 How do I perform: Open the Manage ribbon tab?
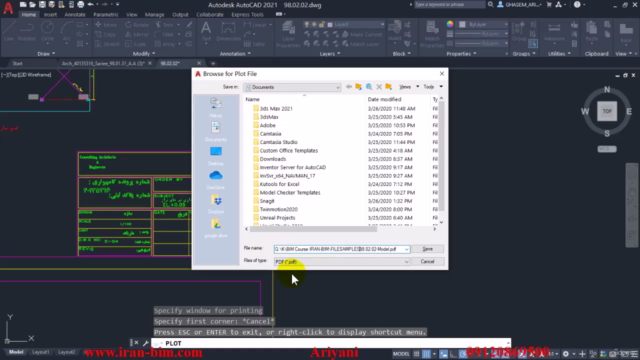pos(154,14)
